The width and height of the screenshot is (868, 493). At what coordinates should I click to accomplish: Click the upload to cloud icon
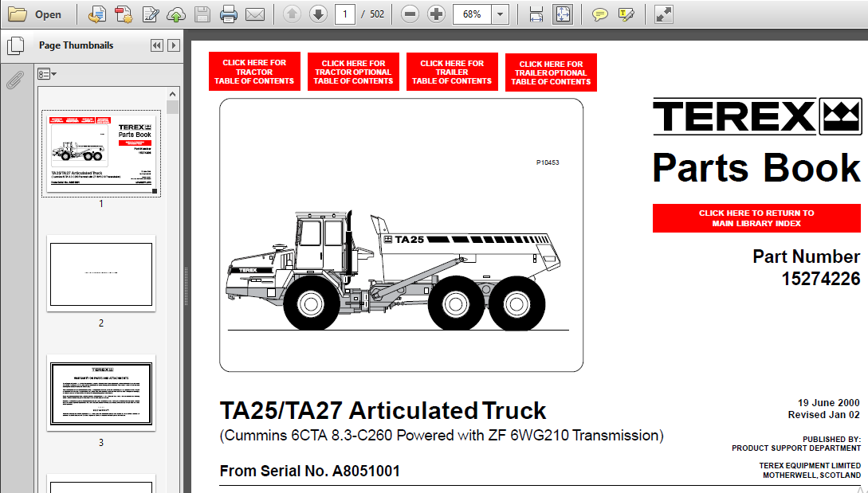[176, 14]
